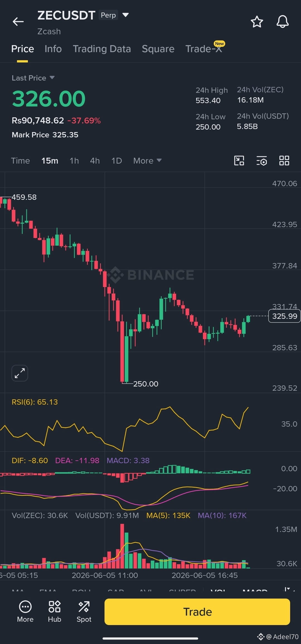Click the current price label 325.99
The height and width of the screenshot is (644, 301).
pyautogui.click(x=284, y=316)
